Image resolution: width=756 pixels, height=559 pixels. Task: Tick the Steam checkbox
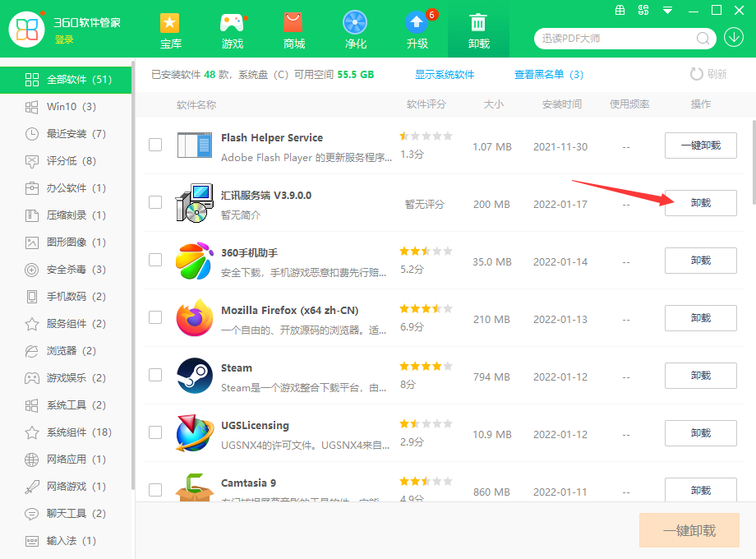155,375
